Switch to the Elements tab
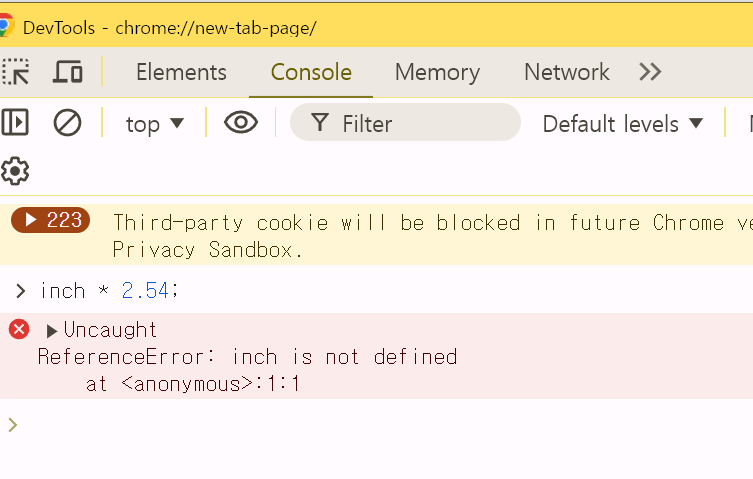The width and height of the screenshot is (753, 479). tap(181, 72)
